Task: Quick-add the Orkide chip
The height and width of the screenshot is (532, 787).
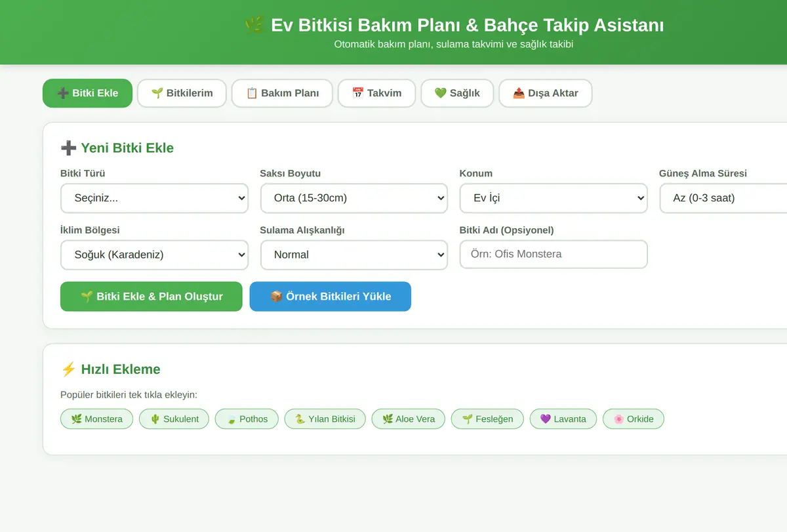Action: (x=634, y=419)
